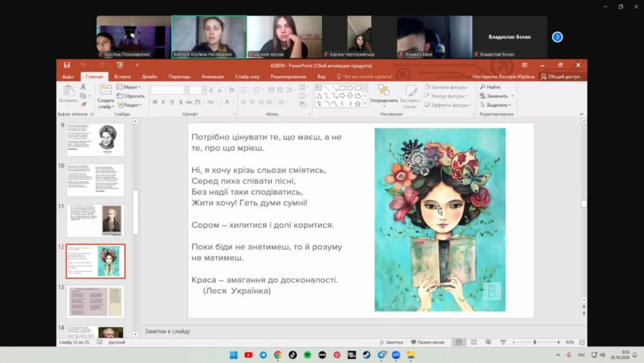The width and height of the screenshot is (644, 363).
Task: Toggle numbered list
Action: pyautogui.click(x=258, y=90)
